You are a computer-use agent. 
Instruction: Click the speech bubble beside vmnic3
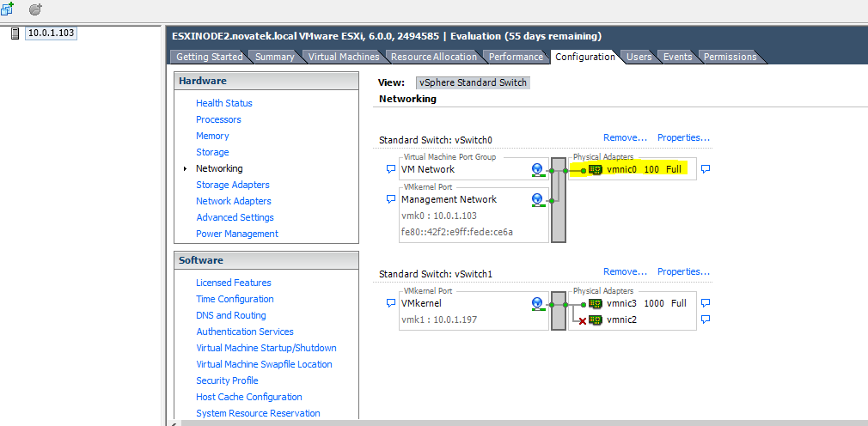coord(706,303)
